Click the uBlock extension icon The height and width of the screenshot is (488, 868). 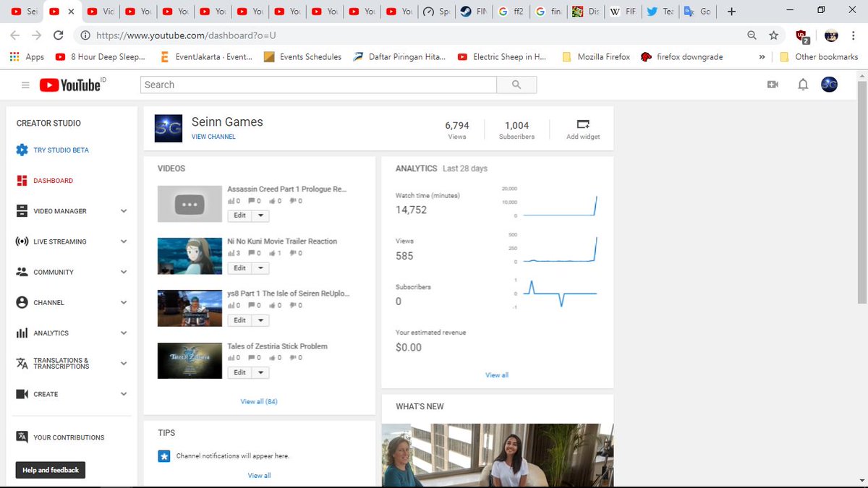point(801,35)
